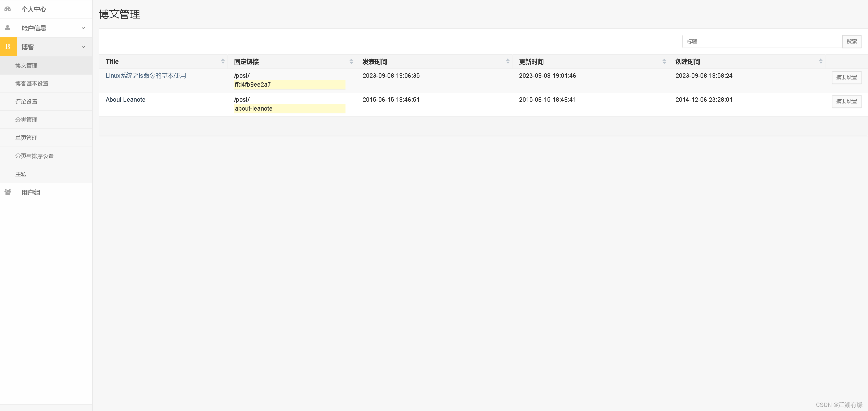Open 评论设置 submenu item
Screen dimensions: 868x411
click(x=46, y=102)
